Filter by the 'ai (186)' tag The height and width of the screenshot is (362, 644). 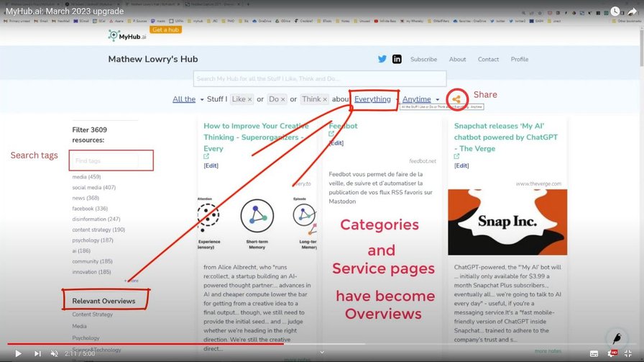[81, 250]
